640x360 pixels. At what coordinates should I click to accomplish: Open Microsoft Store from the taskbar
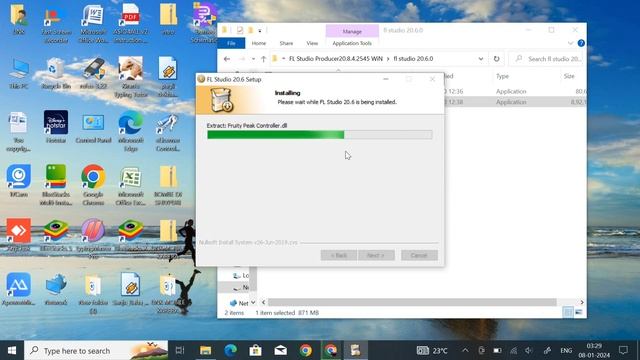[256, 350]
